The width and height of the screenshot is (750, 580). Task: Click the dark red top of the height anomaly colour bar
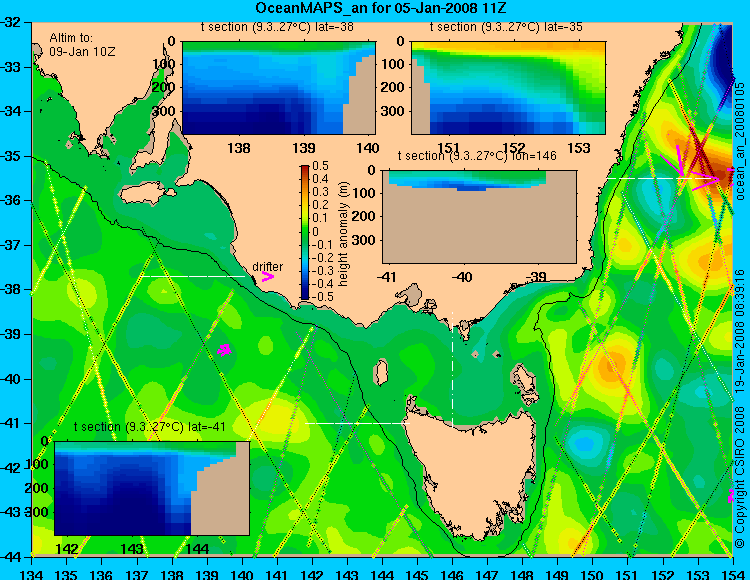[305, 169]
